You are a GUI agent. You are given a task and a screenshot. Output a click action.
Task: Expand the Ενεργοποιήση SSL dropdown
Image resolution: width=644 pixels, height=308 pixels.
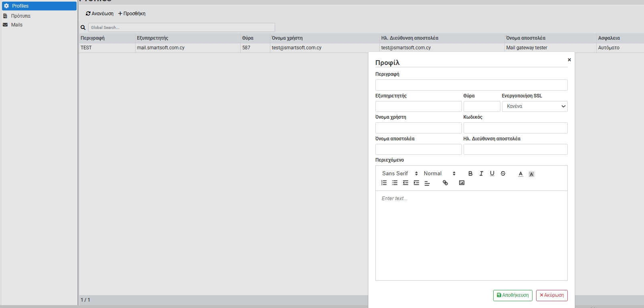[x=535, y=106]
